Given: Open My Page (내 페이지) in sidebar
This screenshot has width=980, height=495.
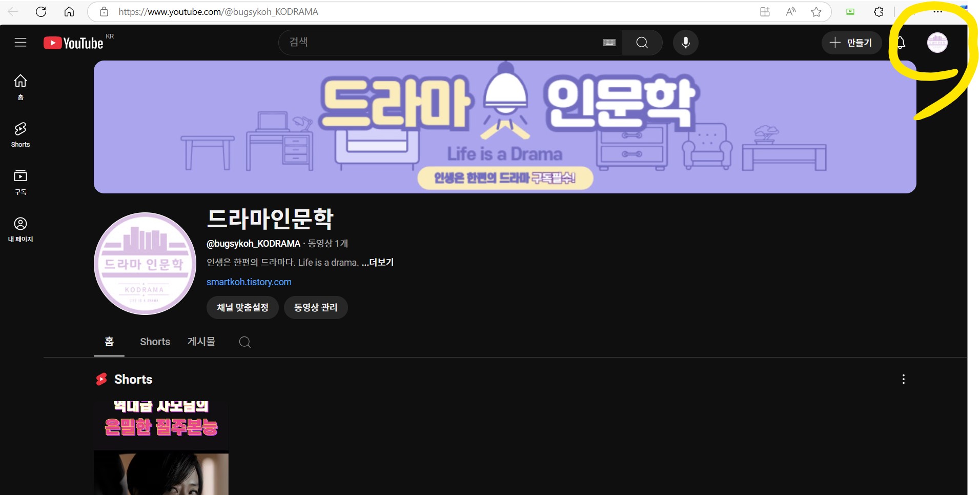Looking at the screenshot, I should point(21,229).
